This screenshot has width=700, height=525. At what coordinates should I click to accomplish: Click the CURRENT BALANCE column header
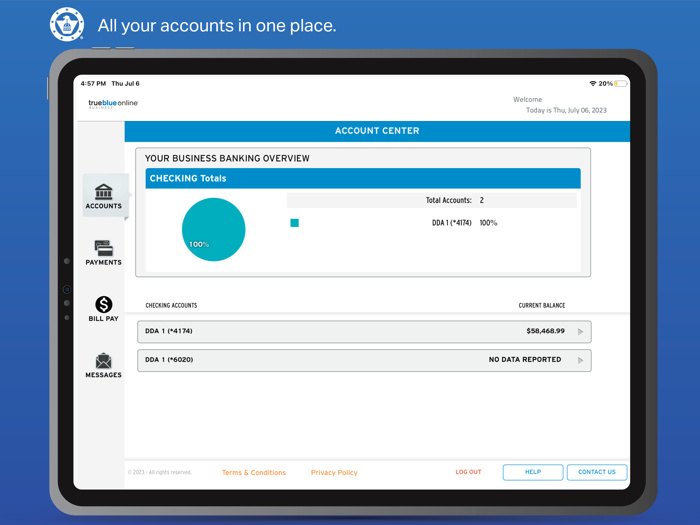[x=542, y=305]
